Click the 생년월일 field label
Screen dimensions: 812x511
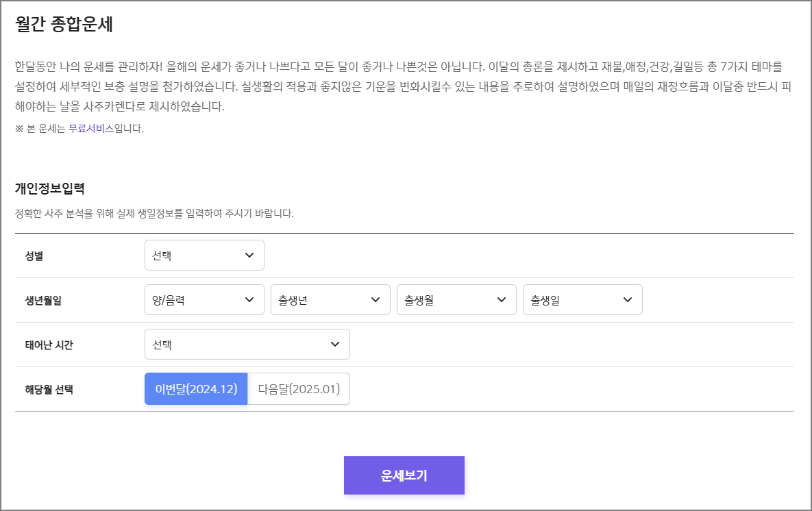tap(42, 299)
